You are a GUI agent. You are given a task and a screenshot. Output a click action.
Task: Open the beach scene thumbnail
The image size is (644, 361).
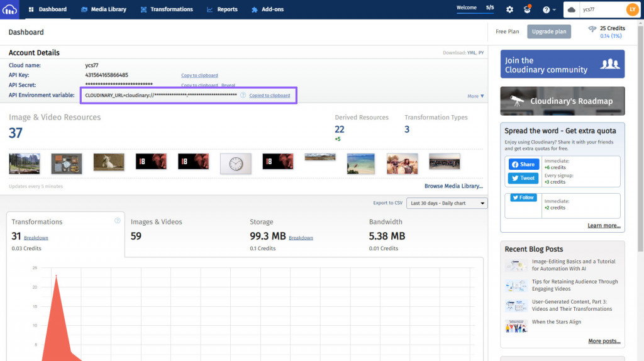click(x=360, y=164)
